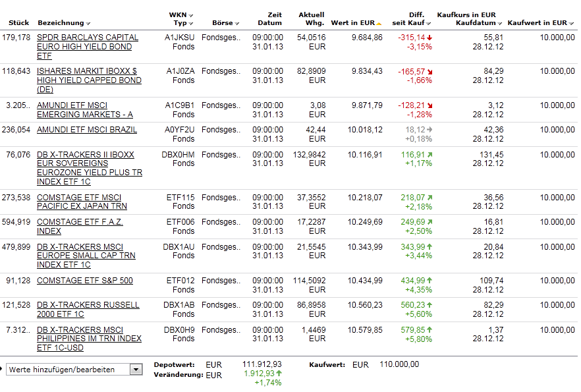Select the +1,74% total change value
Viewport: 581px width, 392px height.
(x=268, y=383)
